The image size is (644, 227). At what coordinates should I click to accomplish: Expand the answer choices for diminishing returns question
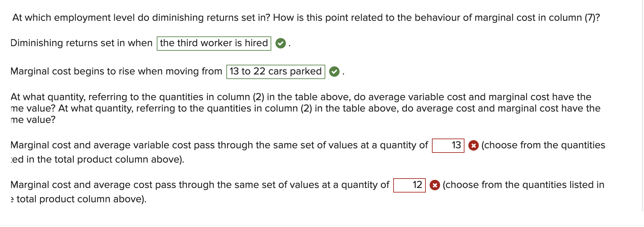[x=214, y=43]
